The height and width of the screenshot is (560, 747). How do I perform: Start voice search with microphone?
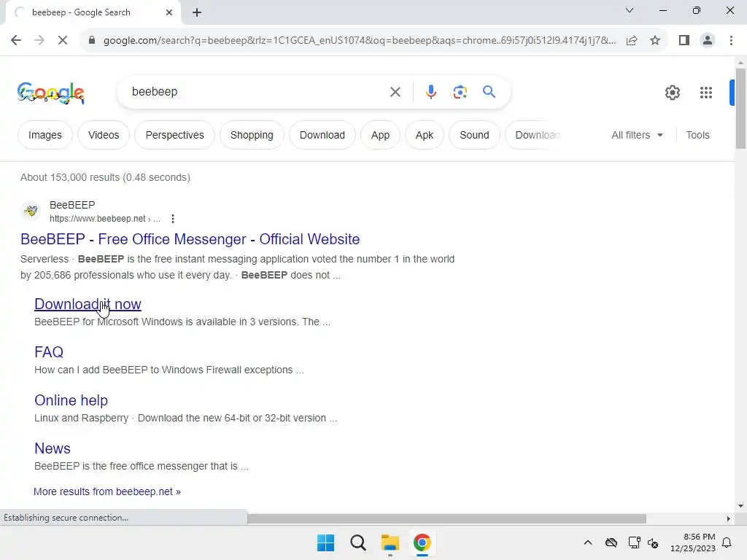(x=430, y=91)
